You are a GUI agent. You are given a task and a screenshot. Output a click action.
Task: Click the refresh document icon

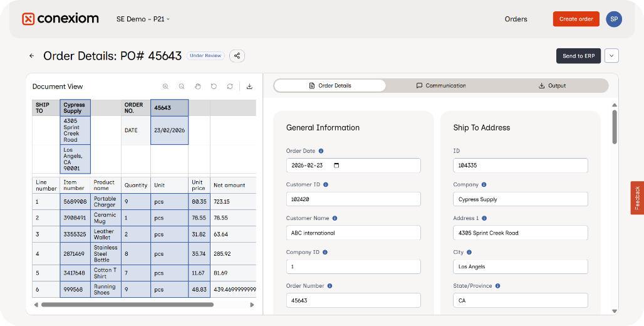230,87
